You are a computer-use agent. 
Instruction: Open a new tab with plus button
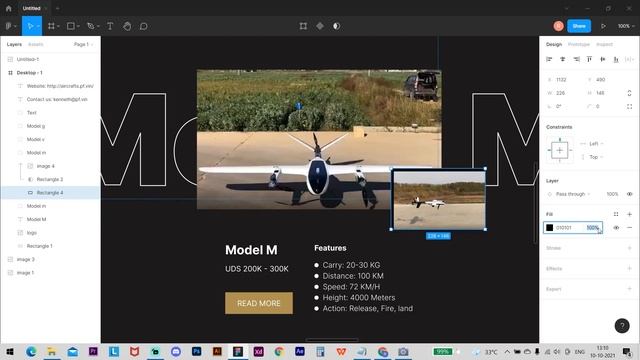58,8
